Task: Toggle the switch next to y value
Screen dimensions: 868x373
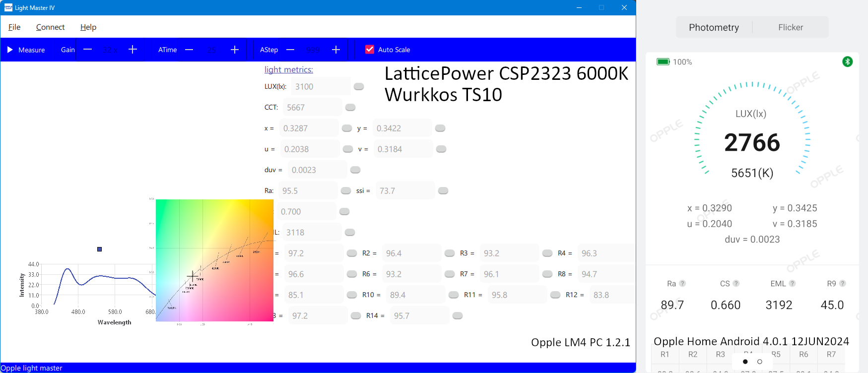Action: (x=440, y=128)
